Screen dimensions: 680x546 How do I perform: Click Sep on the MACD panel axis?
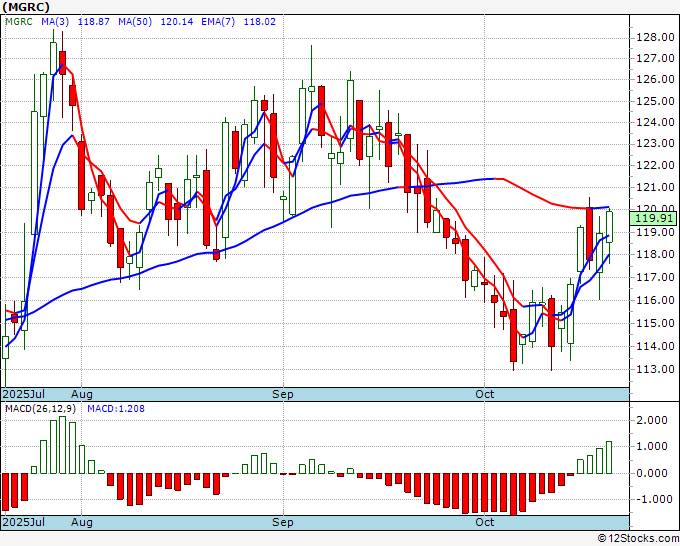283,522
